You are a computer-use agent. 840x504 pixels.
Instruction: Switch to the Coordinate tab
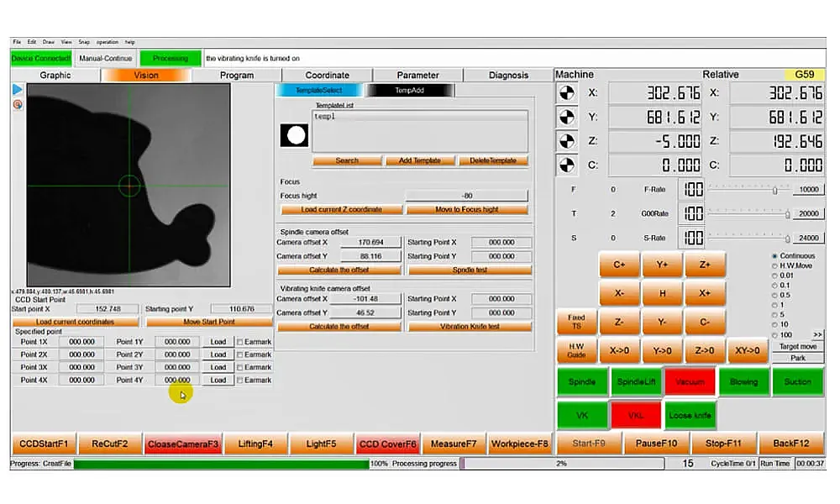pos(328,76)
